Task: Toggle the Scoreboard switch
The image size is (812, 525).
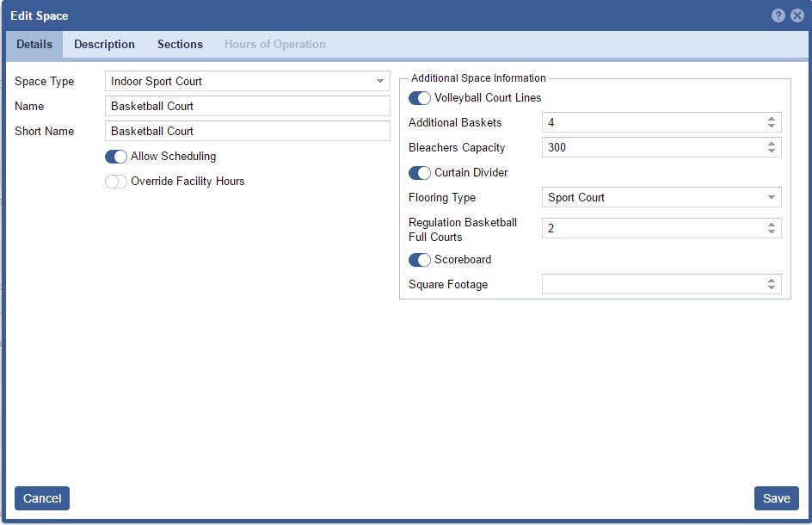Action: pos(420,260)
